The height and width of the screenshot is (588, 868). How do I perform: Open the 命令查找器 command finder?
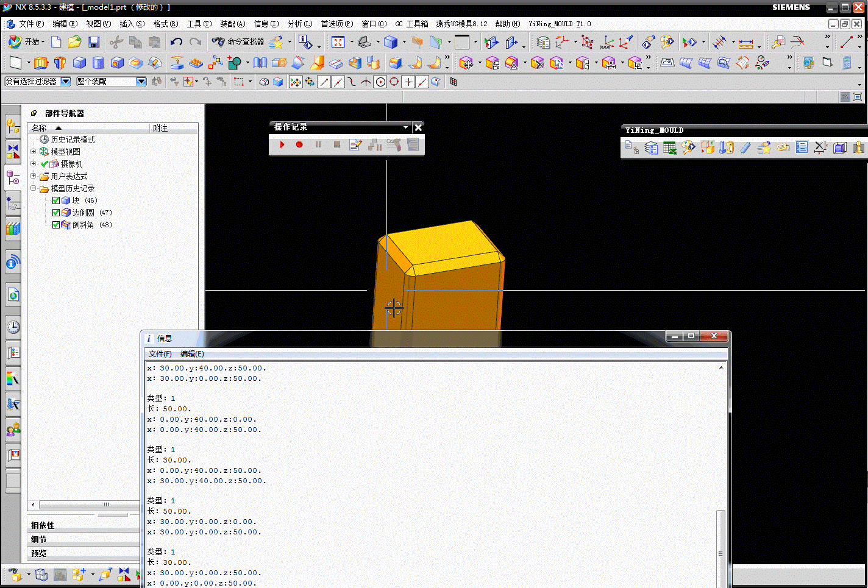pyautogui.click(x=238, y=41)
